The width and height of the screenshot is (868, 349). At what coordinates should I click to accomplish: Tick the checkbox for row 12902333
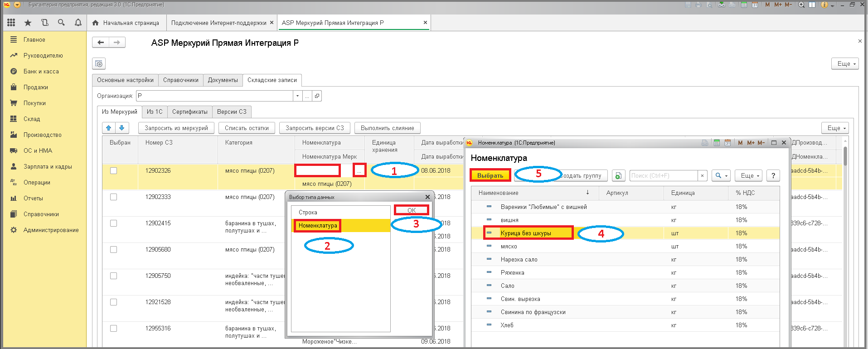(x=113, y=197)
